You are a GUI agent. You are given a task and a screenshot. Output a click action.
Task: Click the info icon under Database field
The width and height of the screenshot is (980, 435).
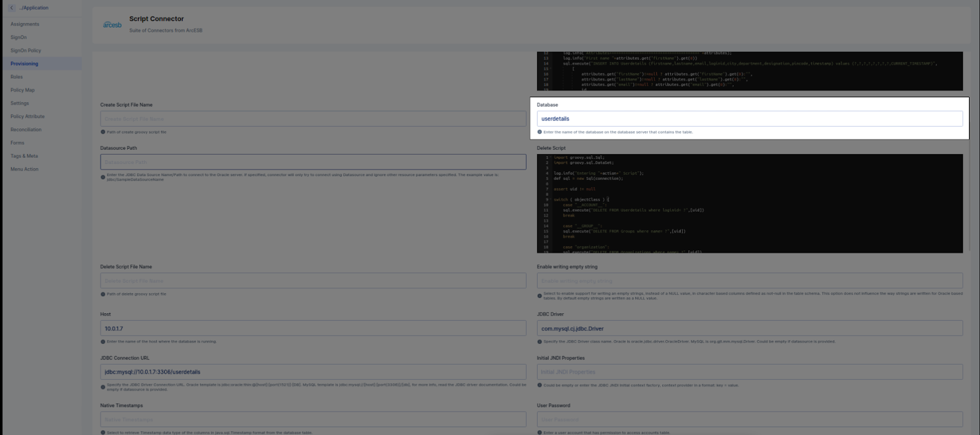click(x=540, y=132)
